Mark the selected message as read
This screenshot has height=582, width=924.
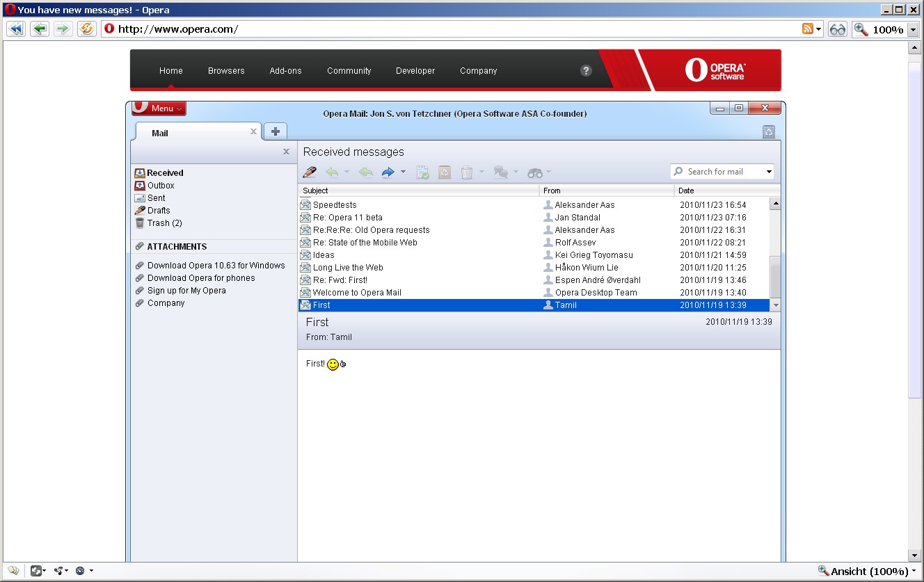click(x=422, y=172)
